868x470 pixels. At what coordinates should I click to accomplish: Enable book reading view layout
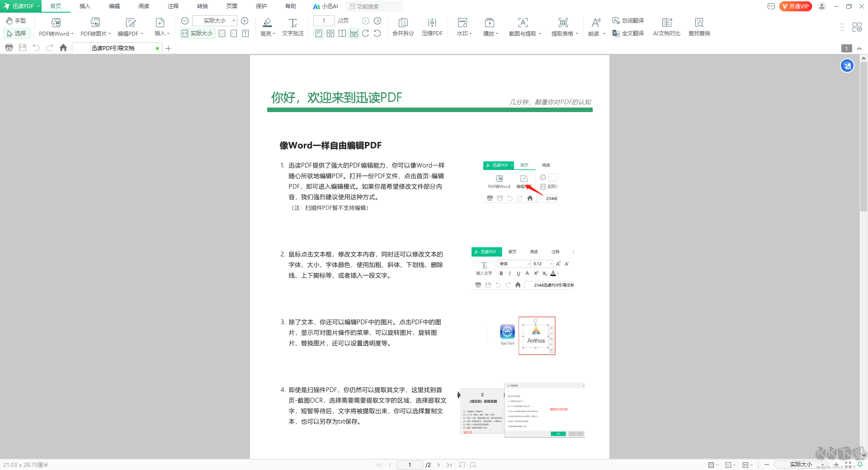coord(342,33)
